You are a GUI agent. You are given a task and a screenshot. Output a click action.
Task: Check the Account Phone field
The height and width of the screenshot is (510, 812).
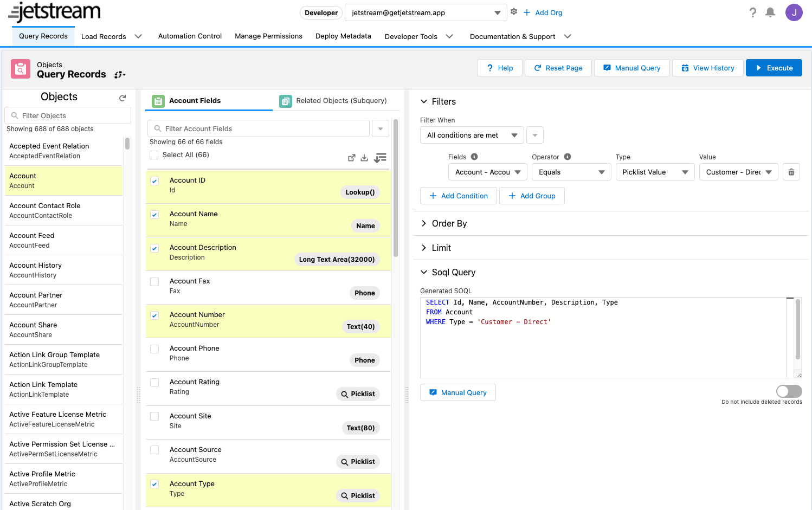[154, 349]
